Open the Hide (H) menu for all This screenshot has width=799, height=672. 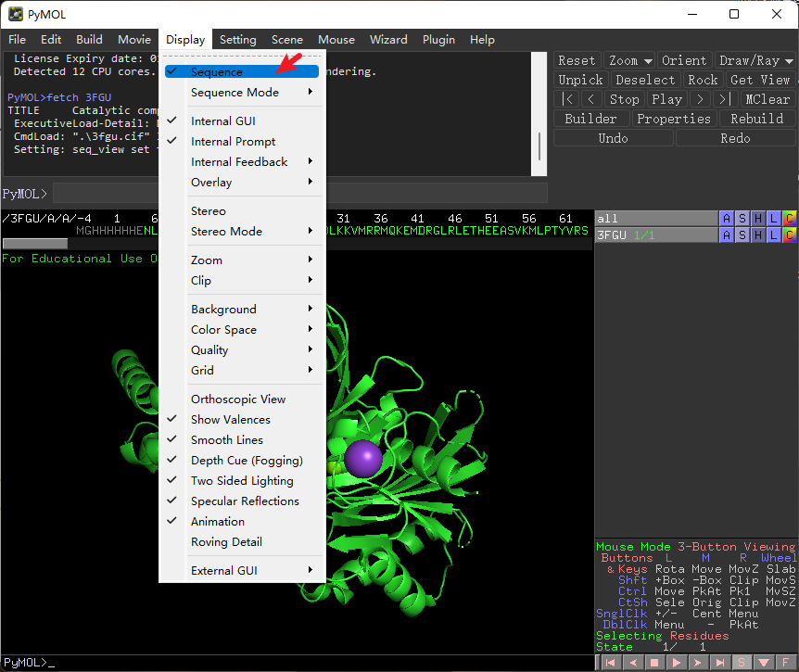[758, 218]
